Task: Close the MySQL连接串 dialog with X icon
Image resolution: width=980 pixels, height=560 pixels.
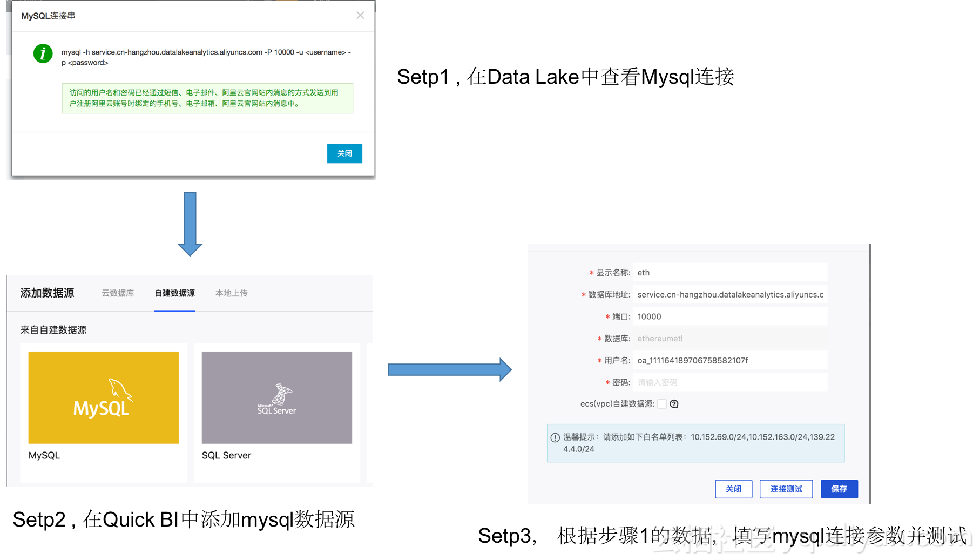Action: 360,15
